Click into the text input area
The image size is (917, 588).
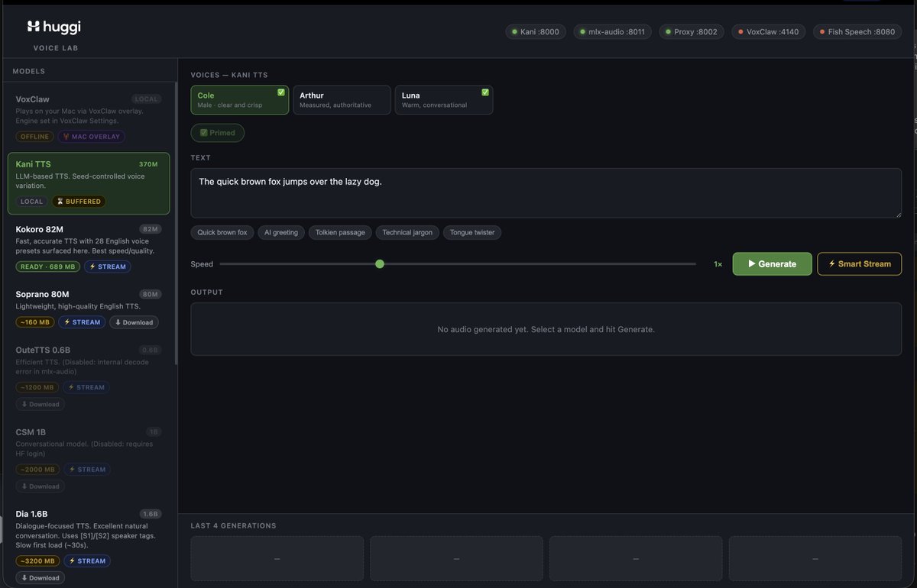point(546,193)
